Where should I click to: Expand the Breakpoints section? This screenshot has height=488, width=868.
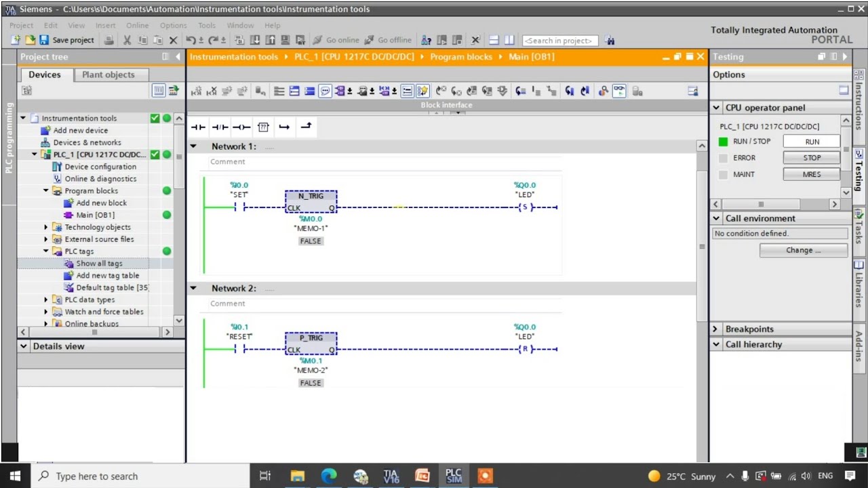pos(716,329)
